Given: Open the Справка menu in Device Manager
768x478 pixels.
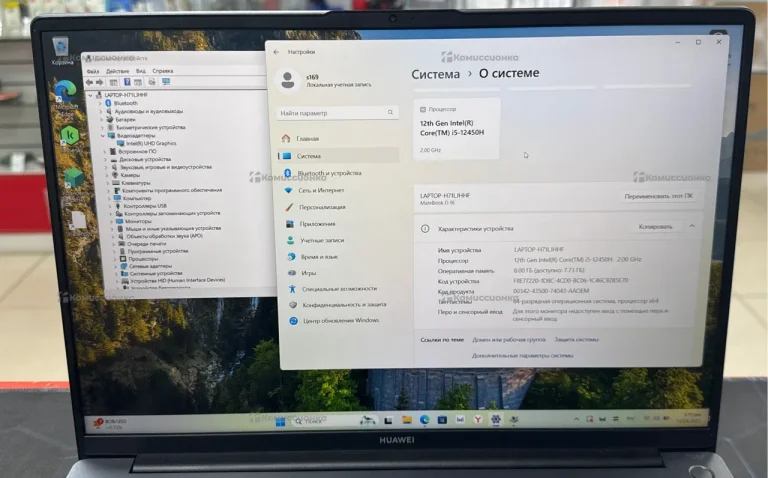Looking at the screenshot, I should click(163, 71).
